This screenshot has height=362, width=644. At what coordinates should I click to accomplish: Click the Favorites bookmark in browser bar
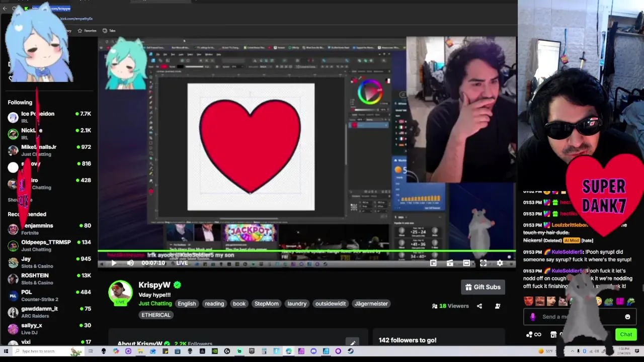[x=87, y=31]
